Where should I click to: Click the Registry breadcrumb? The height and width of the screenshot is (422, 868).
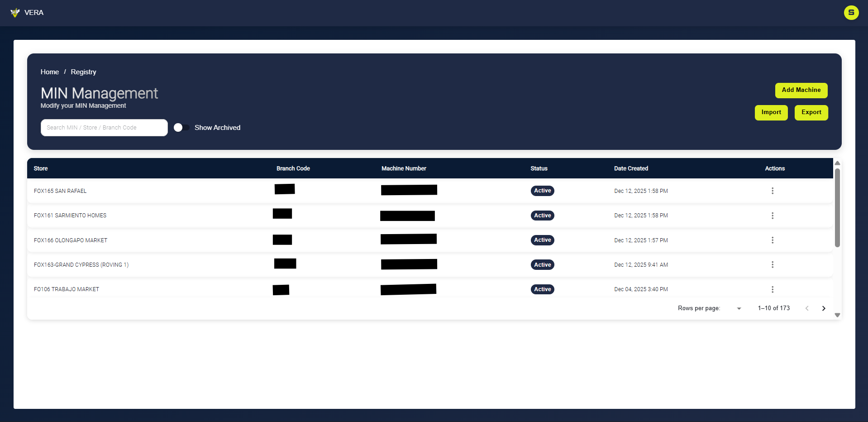pos(83,72)
